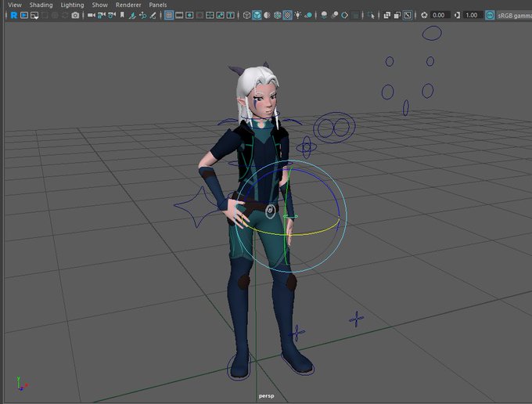Select the large top oval face control
Screen dimensions: 532x404
coord(432,33)
